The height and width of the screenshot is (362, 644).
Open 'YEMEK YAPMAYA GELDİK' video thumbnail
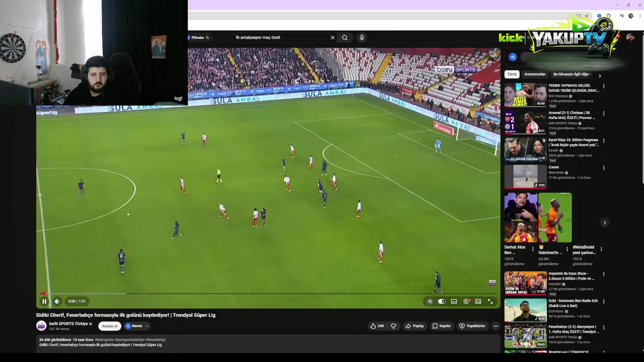point(525,95)
